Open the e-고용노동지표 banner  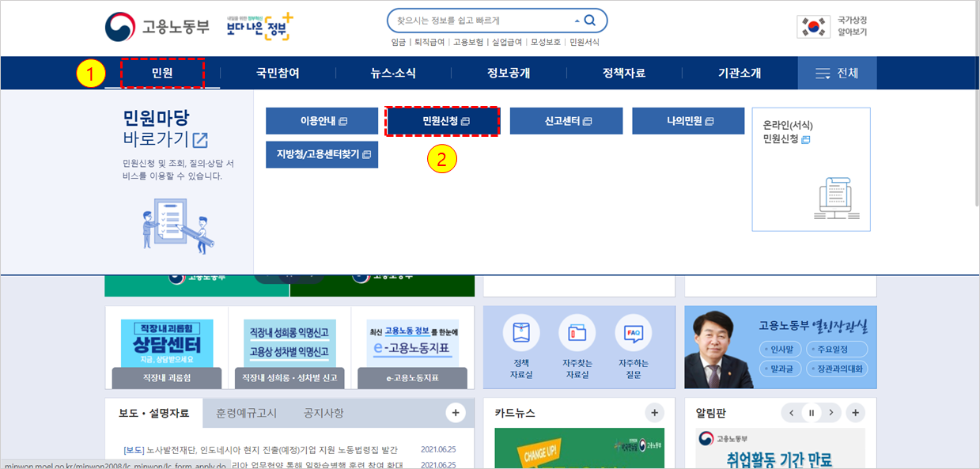point(412,354)
